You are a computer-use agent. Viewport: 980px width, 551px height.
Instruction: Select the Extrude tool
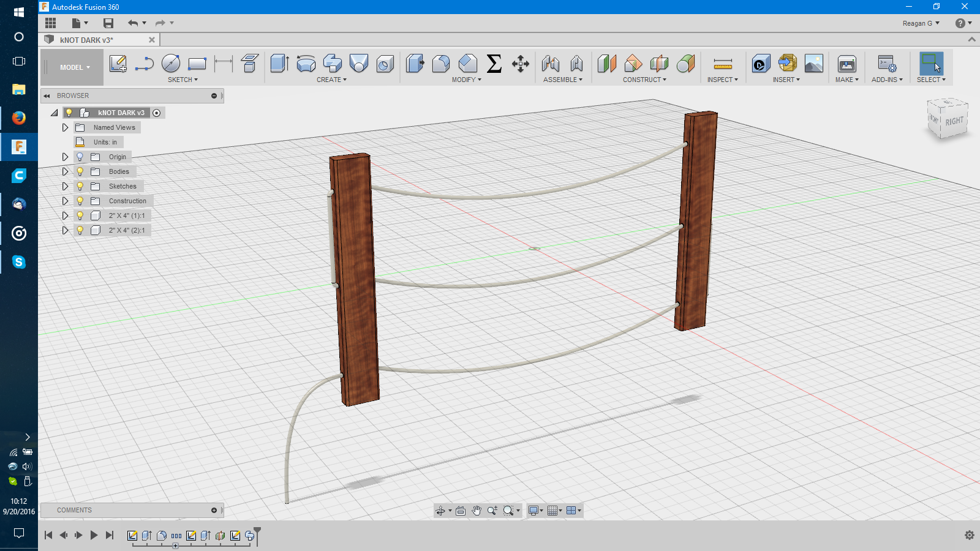click(280, 64)
